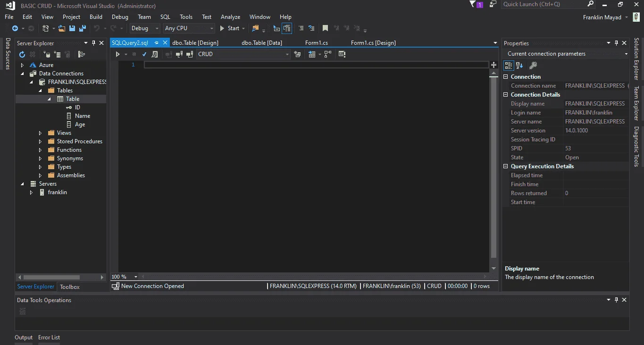Open the Output tab at the bottom
Screen dimensions: 644x345
(24, 337)
